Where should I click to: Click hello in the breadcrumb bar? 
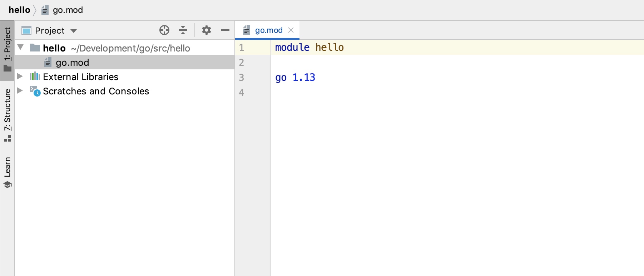(19, 10)
